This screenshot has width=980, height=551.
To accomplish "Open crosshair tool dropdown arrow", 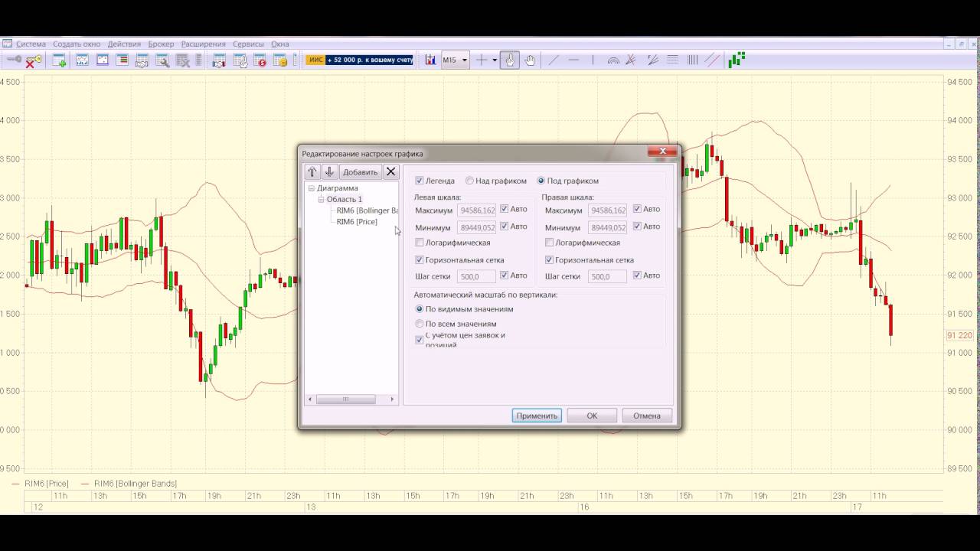I will pos(495,60).
